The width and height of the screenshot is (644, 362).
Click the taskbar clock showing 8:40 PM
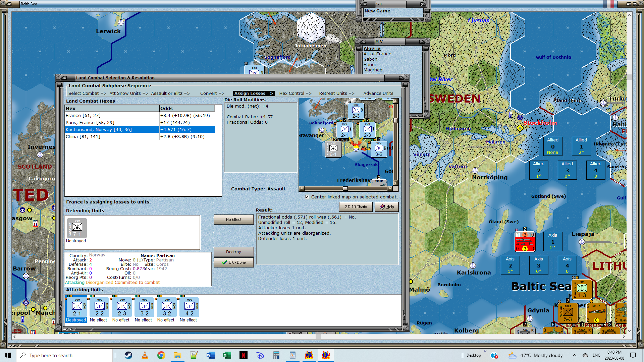(614, 355)
